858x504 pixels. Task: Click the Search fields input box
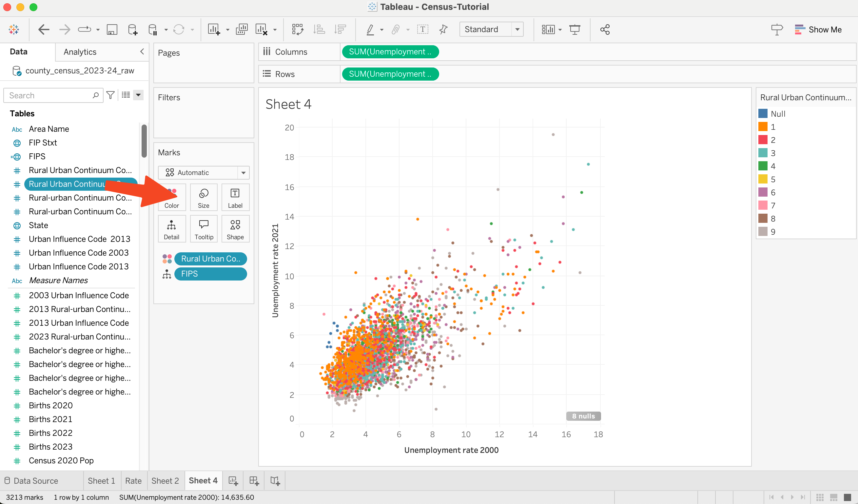pos(53,95)
